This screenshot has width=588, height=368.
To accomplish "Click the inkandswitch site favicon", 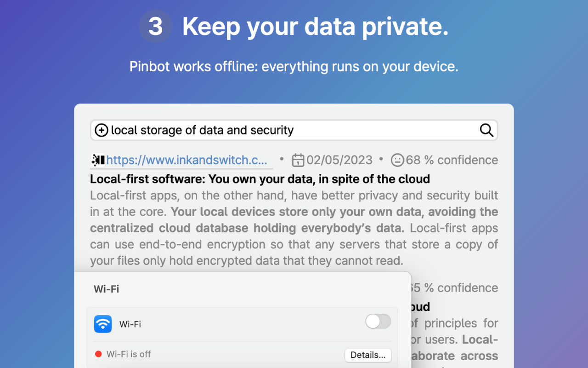I will [x=98, y=160].
